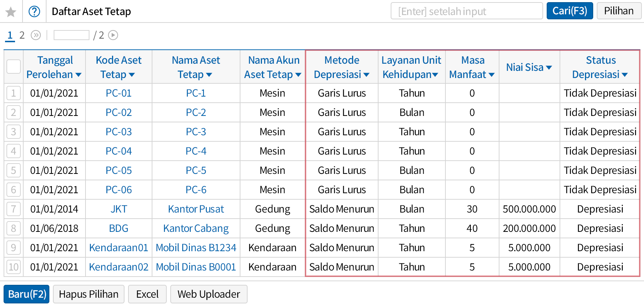Select the row 1 number box
Screen dimensions: 644x307
tap(14, 93)
